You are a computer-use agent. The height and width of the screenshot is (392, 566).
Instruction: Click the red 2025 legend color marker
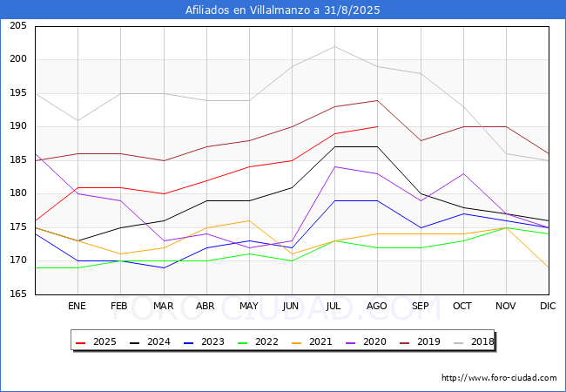[80, 342]
